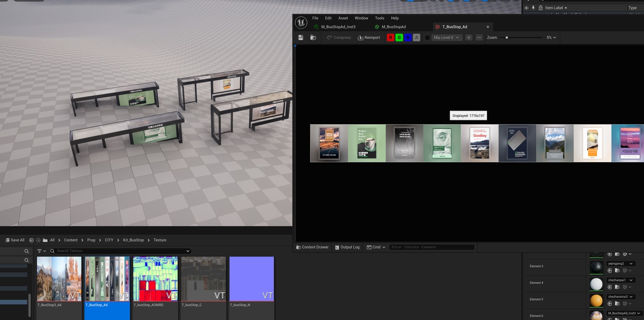644x320 pixels.
Task: Toggle visibility eye in Outliner header
Action: (x=526, y=8)
